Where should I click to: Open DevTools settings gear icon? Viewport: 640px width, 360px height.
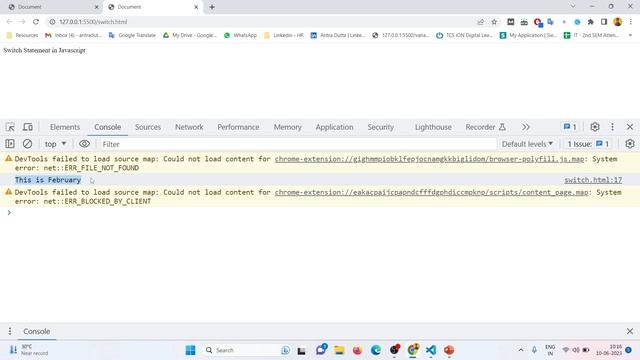click(595, 127)
